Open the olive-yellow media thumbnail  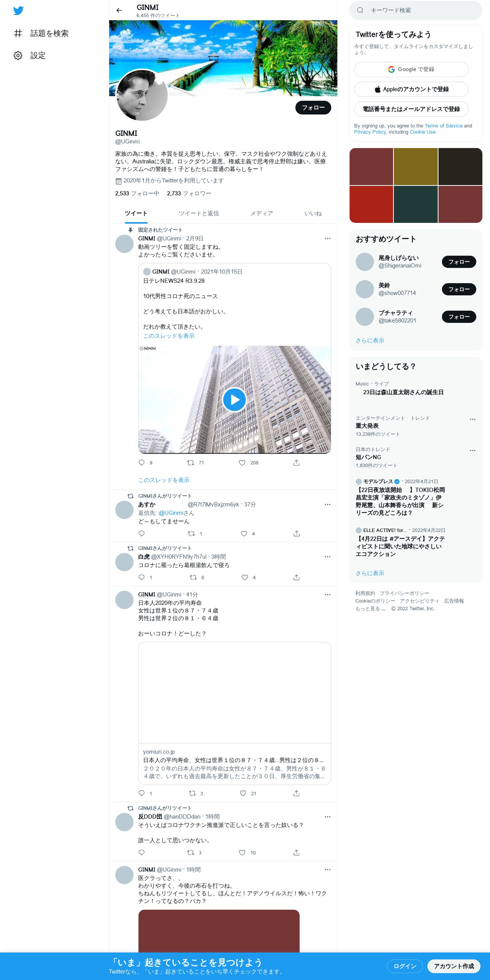(416, 166)
